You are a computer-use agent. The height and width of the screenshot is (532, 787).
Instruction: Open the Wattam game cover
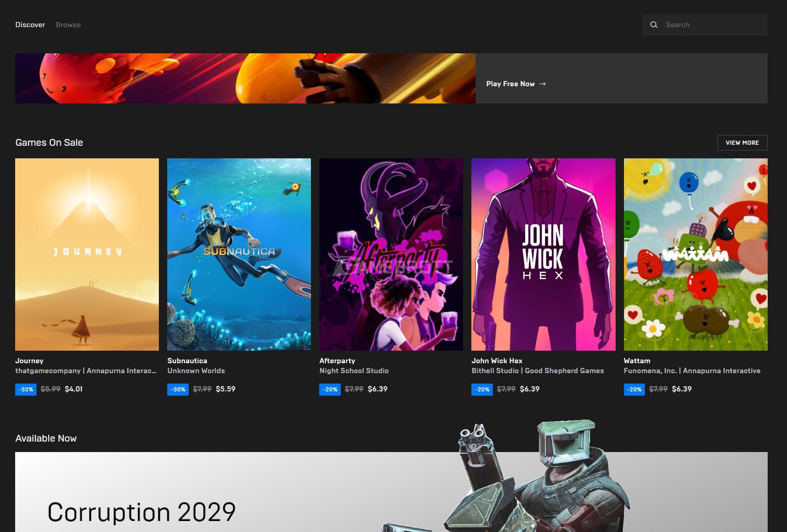pos(696,255)
